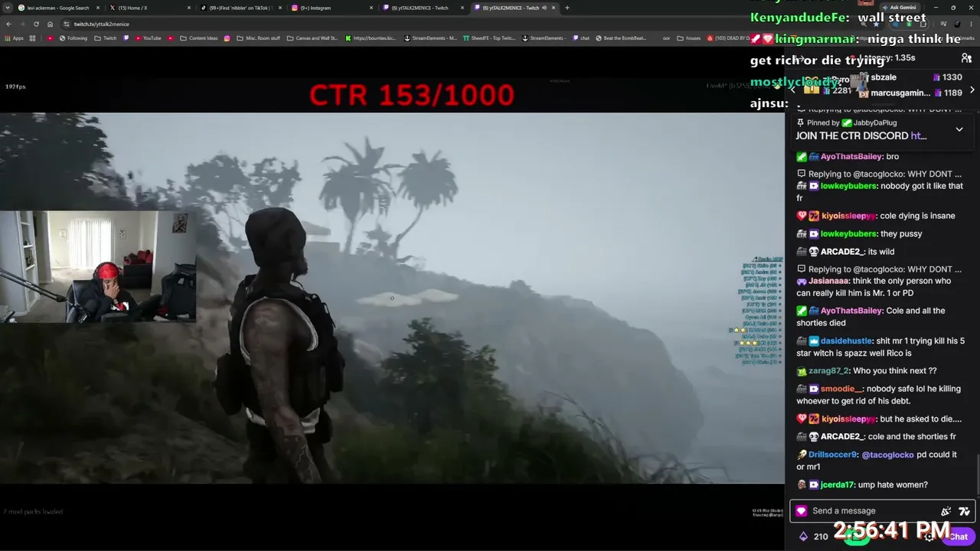The height and width of the screenshot is (551, 980).
Task: Open the site information icon in address bar
Action: click(66, 24)
